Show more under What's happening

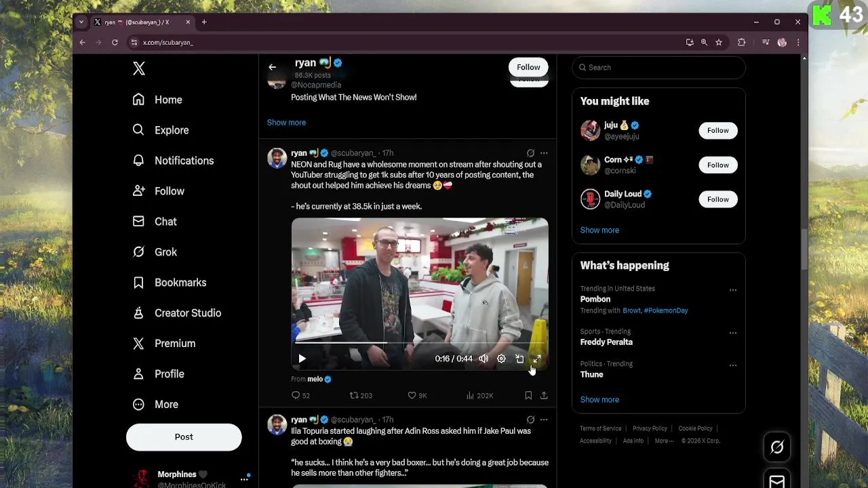tap(599, 400)
